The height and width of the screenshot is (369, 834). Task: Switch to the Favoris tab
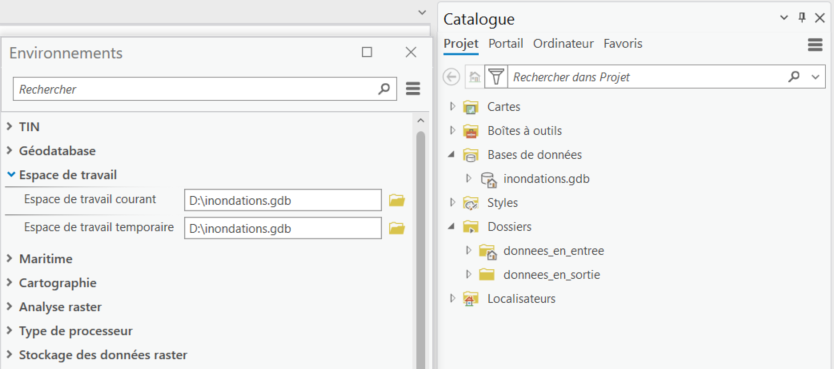coord(623,44)
